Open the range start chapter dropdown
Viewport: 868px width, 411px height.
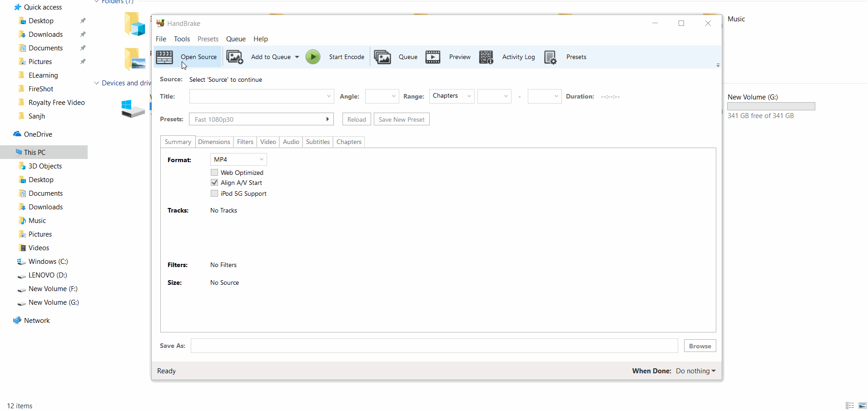tap(494, 96)
